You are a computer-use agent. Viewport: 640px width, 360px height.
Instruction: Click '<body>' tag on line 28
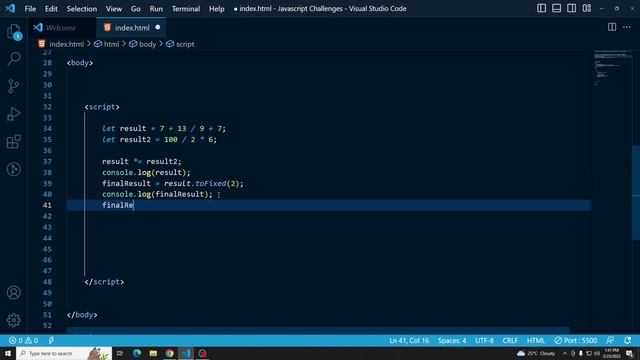pos(80,63)
